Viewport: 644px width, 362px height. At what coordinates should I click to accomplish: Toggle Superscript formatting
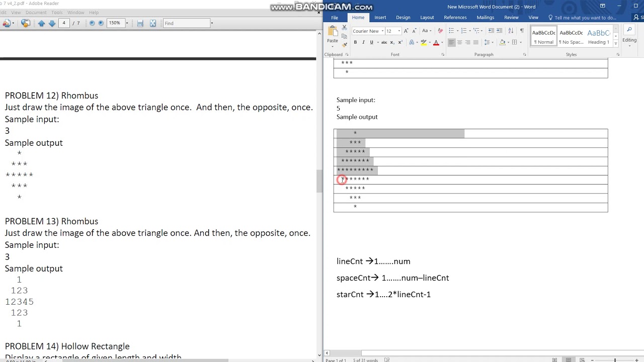[400, 43]
